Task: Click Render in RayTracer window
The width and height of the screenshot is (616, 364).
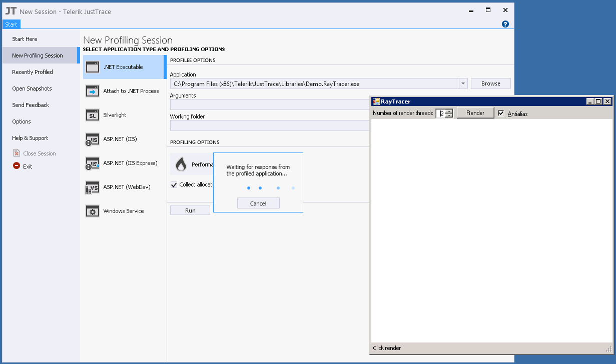Action: 475,113
